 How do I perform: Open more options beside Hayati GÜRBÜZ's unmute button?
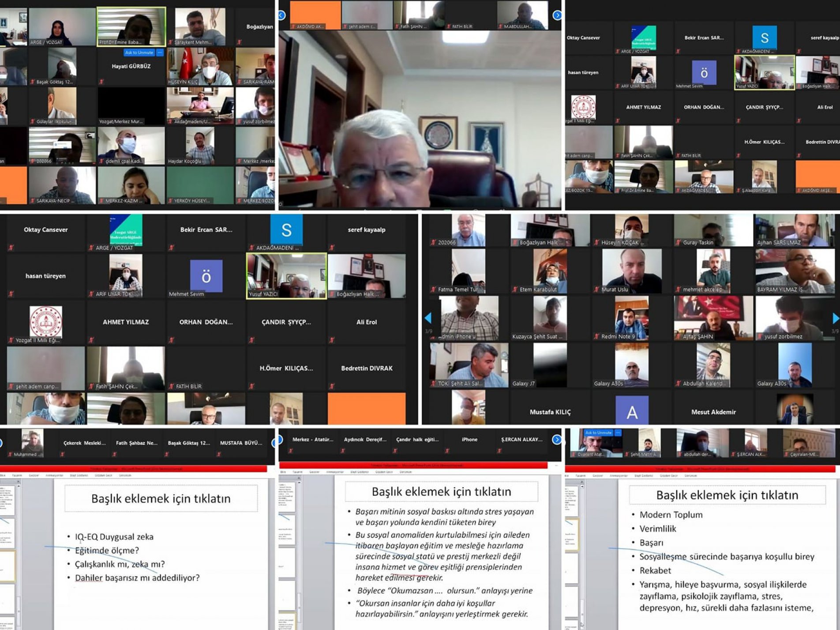[x=160, y=52]
